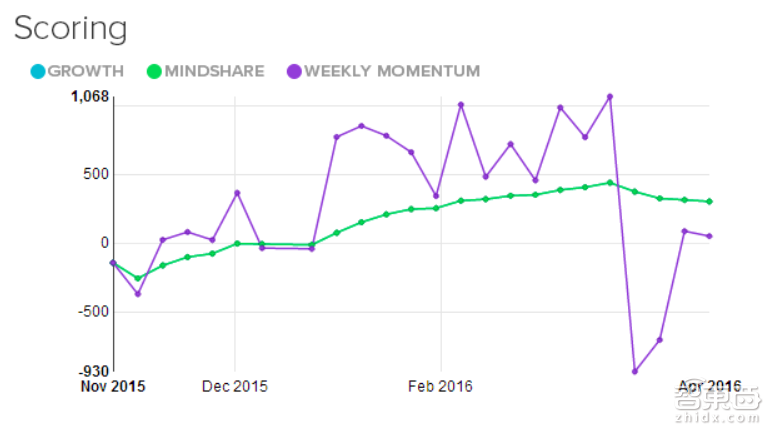
Task: Click the lowest purple Weekly Momentum data point
Action: 635,371
